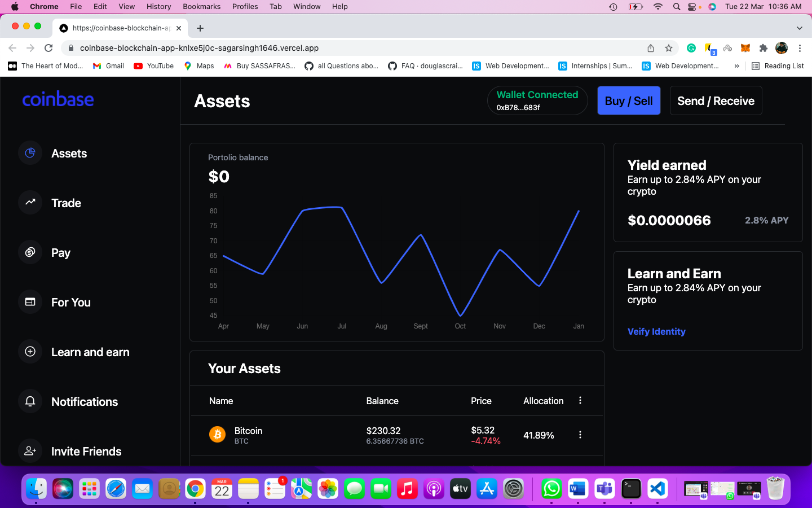Click the browser address bar URL

coord(199,48)
